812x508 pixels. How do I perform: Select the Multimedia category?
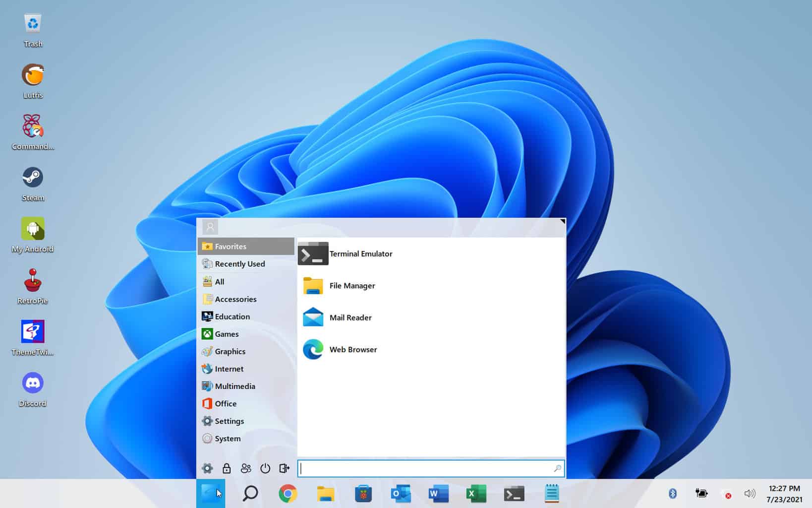coord(246,386)
